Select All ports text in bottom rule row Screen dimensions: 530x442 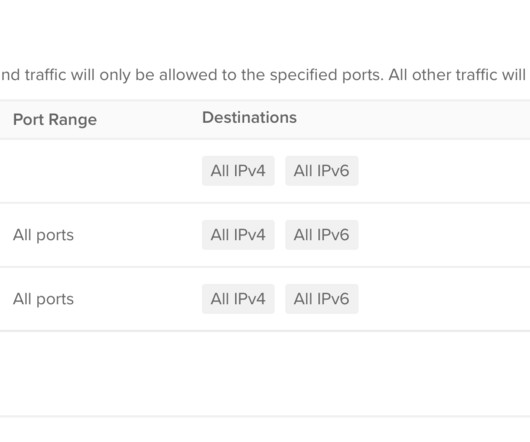coord(43,299)
